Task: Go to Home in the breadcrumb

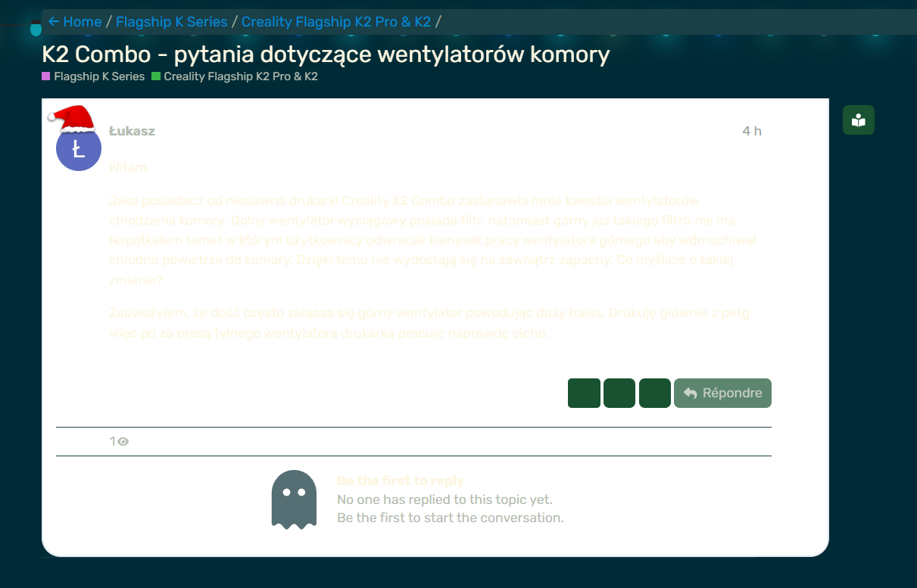Action: click(x=83, y=22)
